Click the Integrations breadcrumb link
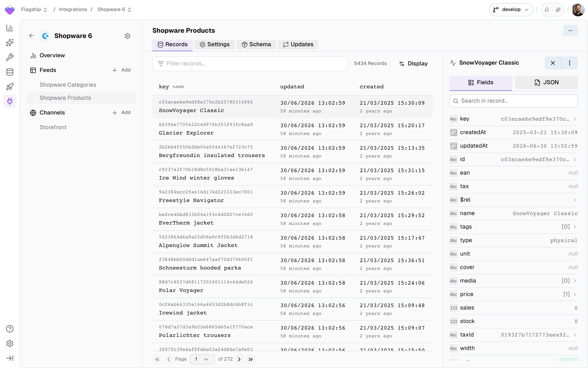Viewport: 588px width, 368px height. point(73,9)
